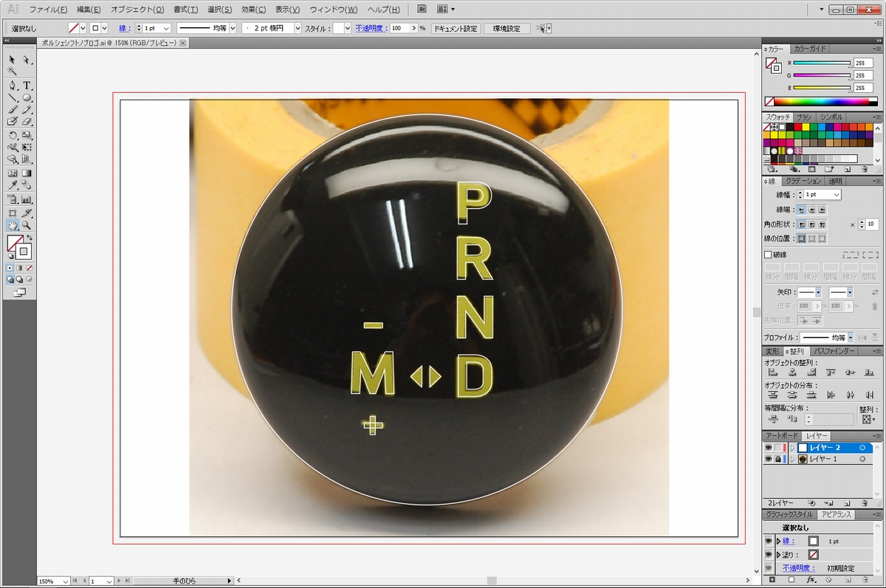Enable the 破線 dashed line checkbox

coord(768,255)
